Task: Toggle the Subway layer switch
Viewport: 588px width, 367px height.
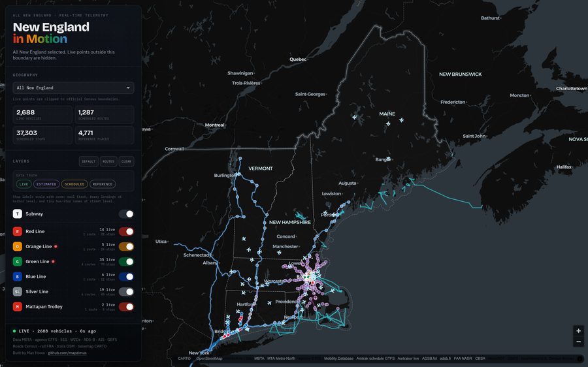Action: [126, 214]
